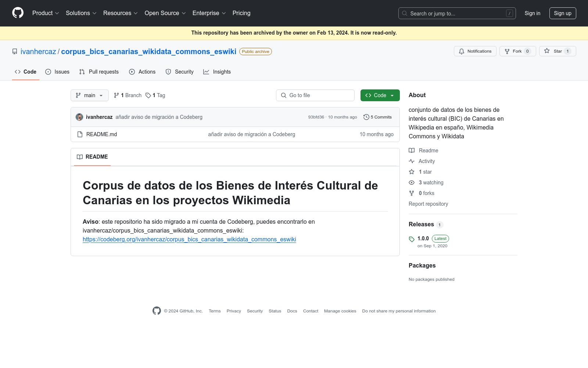View the 1 star stargazers link

pyautogui.click(x=420, y=172)
